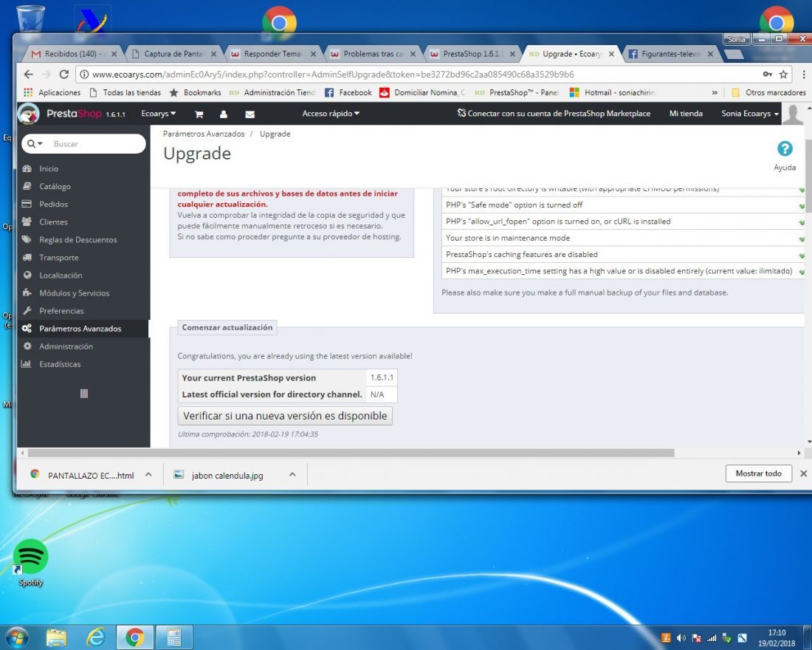Click the Buscar search field
The image size is (812, 650).
point(96,143)
